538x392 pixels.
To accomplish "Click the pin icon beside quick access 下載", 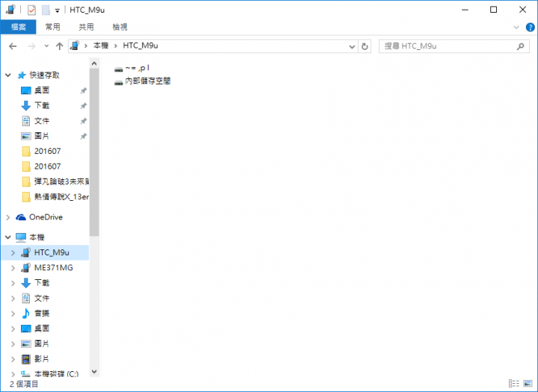I will click(84, 105).
